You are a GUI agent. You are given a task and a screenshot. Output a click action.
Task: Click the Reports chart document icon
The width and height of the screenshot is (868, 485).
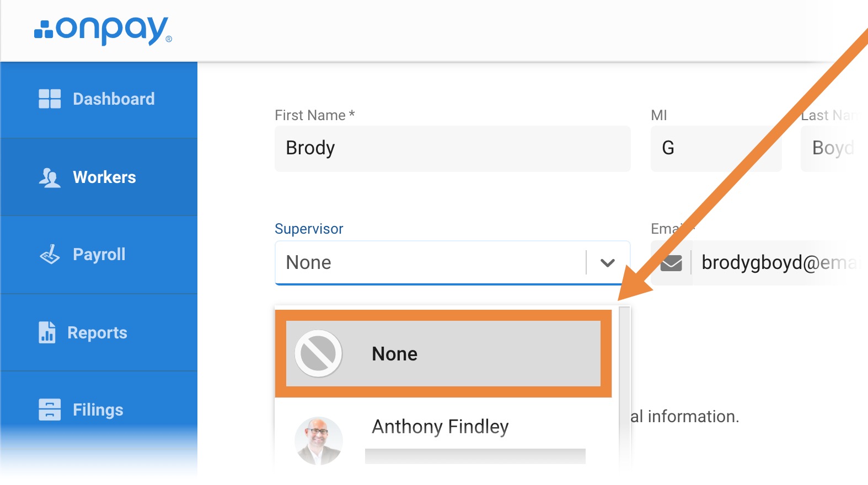point(47,332)
